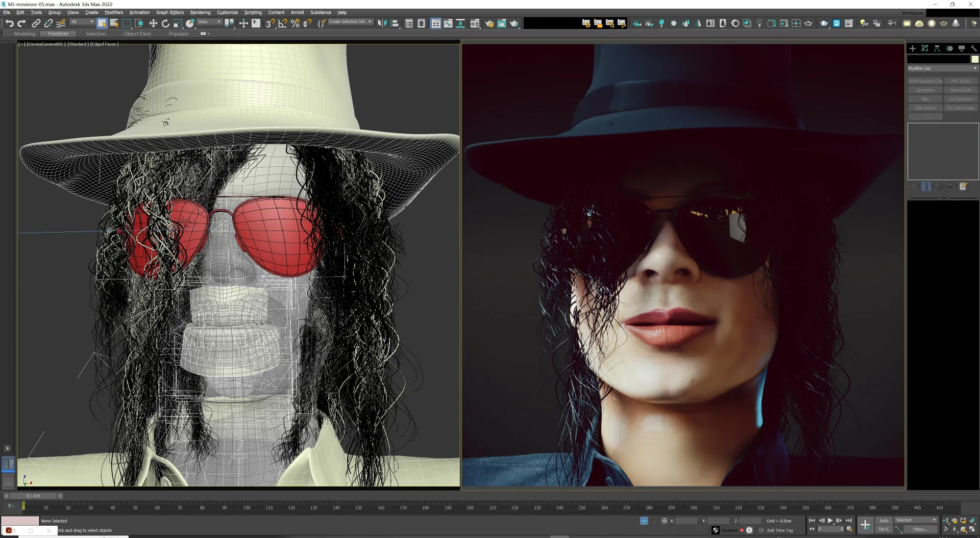This screenshot has height=538, width=980.
Task: Open the Modify panel tab icon
Action: click(x=924, y=48)
